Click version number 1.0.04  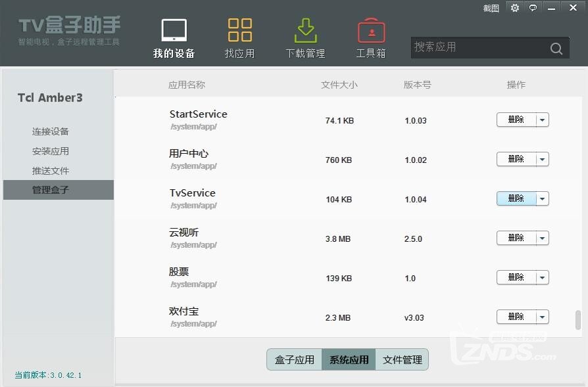(x=416, y=199)
